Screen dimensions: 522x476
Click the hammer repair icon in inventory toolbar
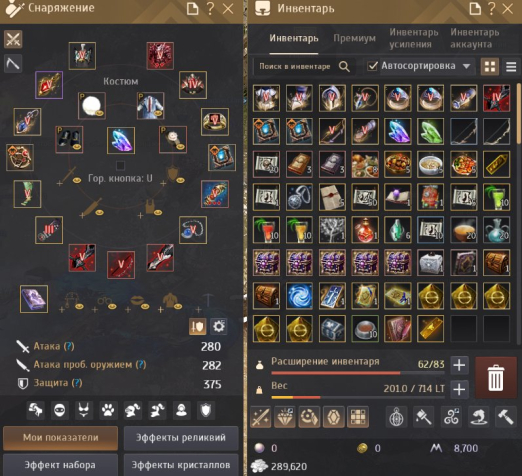[x=505, y=417]
